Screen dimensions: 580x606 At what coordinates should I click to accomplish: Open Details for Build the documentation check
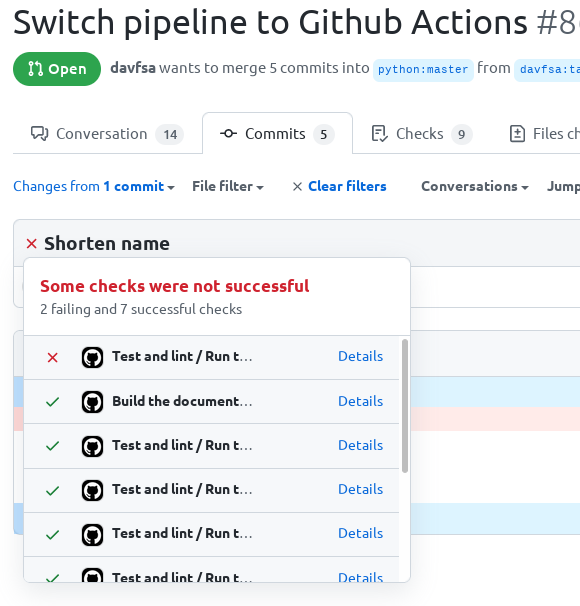point(361,401)
